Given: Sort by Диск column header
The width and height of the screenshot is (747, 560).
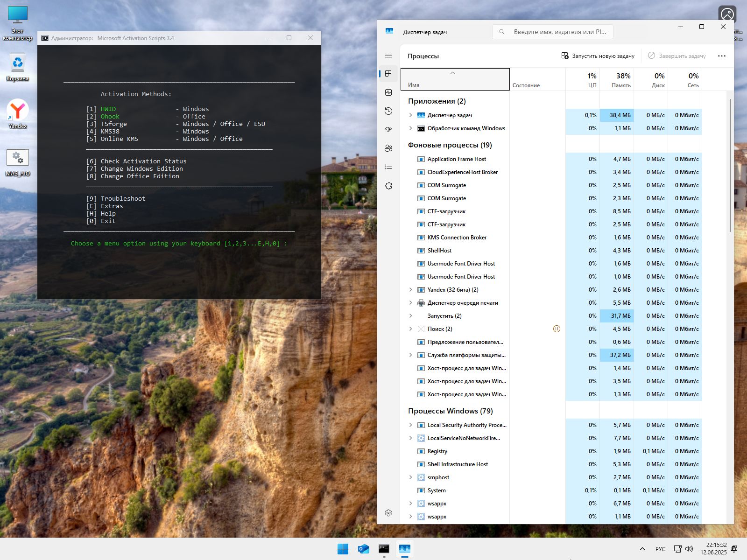Looking at the screenshot, I should coord(651,79).
